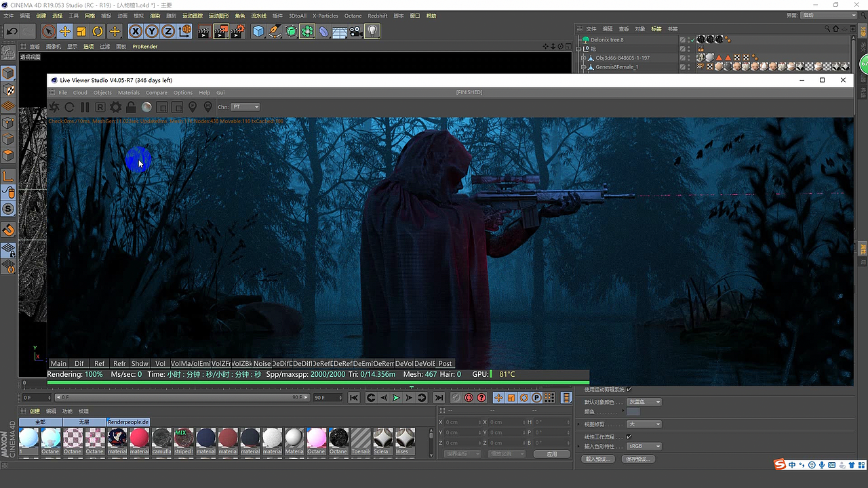Open Live Viewer Options menu

point(183,93)
